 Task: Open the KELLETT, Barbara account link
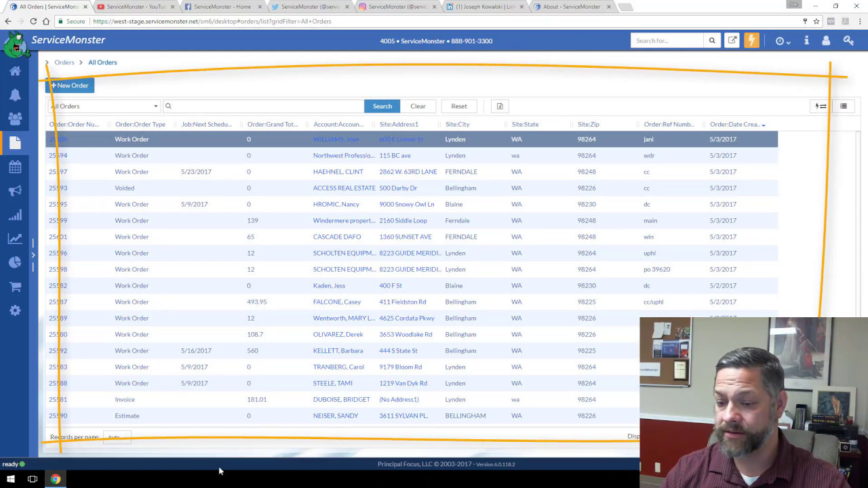[x=338, y=350]
